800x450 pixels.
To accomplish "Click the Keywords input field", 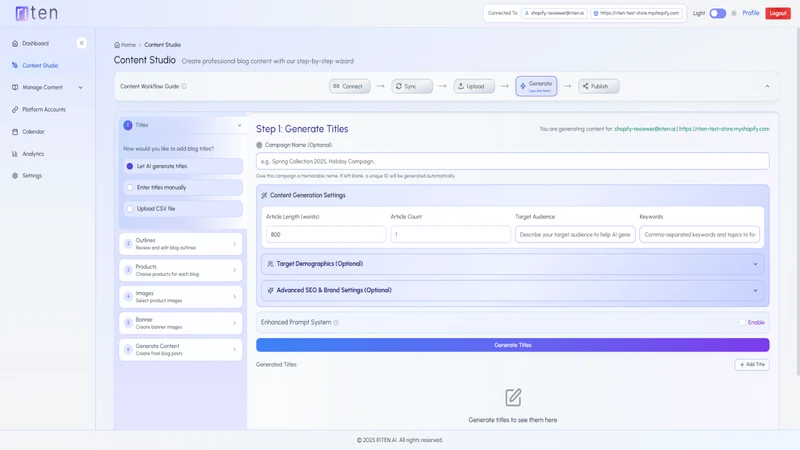I will (699, 235).
